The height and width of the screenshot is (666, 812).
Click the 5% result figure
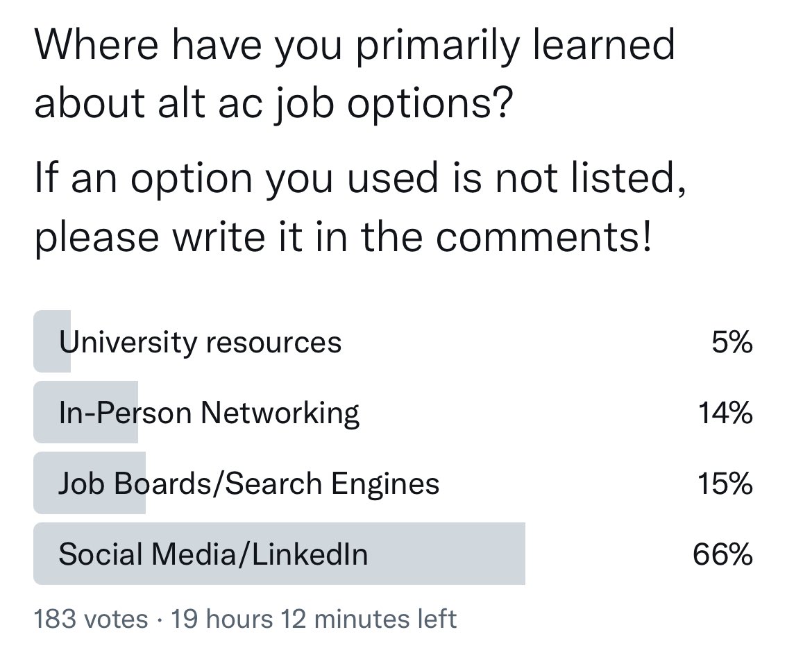731,343
